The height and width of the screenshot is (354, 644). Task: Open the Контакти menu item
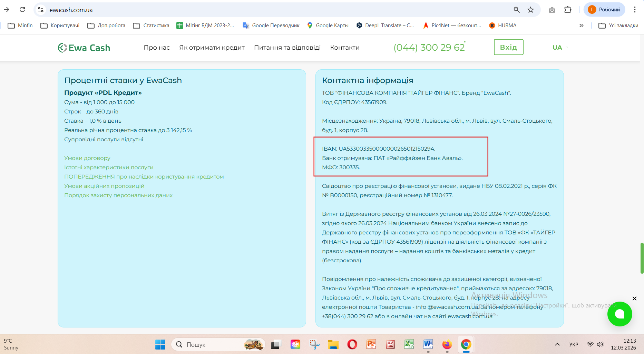point(345,48)
